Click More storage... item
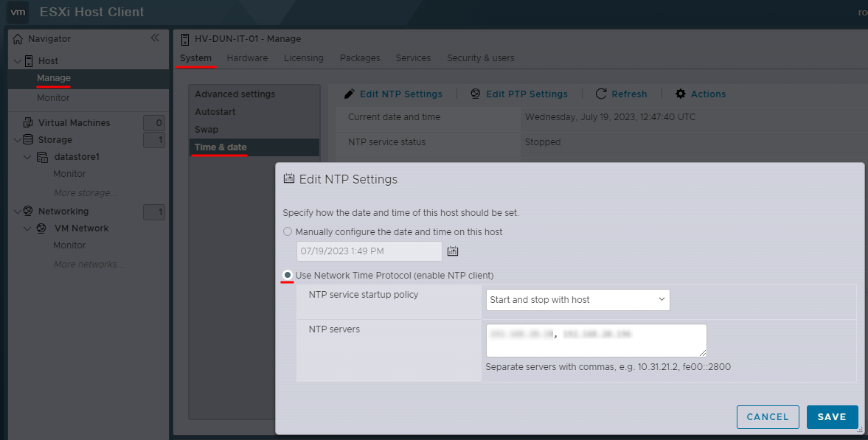The image size is (868, 440). click(86, 192)
